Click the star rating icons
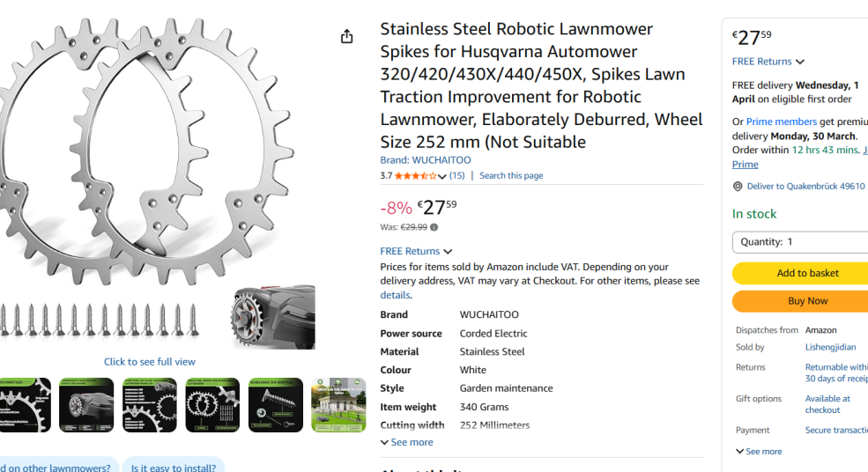 click(x=415, y=176)
